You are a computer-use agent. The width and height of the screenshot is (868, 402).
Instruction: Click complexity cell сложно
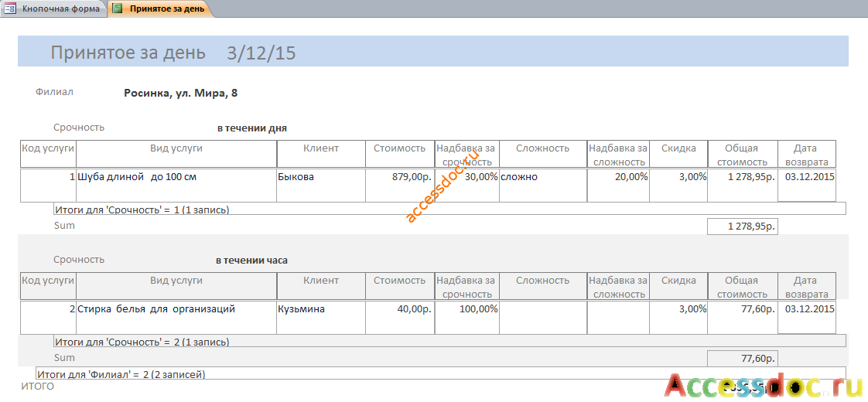click(543, 186)
